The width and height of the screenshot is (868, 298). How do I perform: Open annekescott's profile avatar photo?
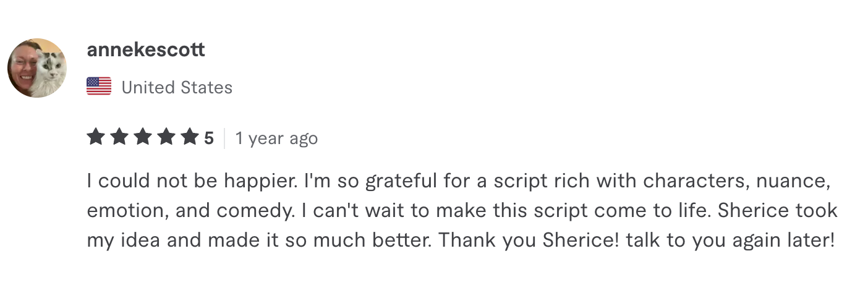(37, 67)
